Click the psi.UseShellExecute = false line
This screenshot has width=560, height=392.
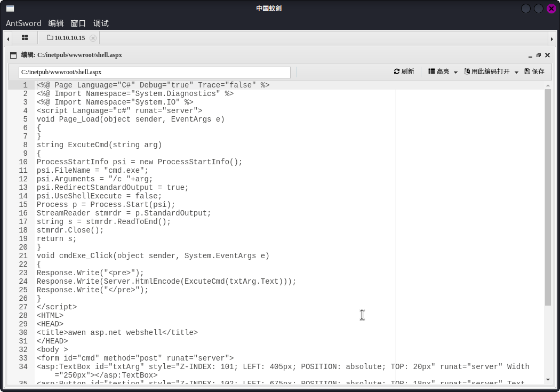(x=99, y=196)
